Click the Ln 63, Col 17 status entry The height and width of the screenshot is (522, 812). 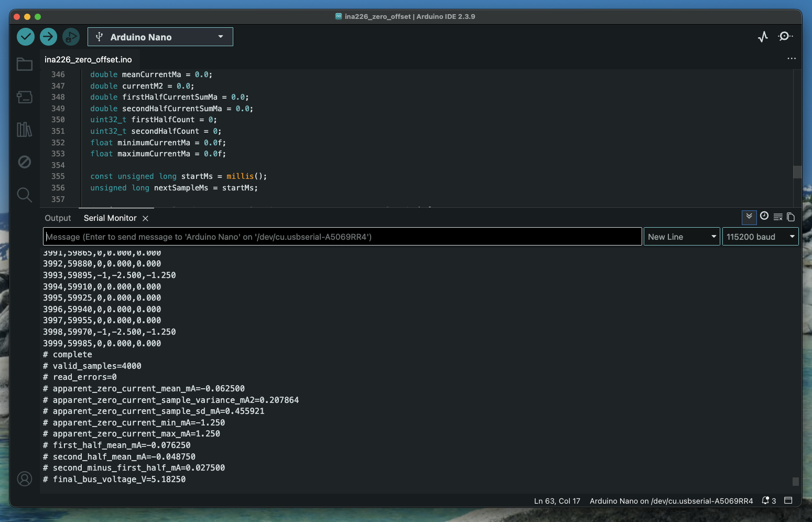(x=557, y=501)
